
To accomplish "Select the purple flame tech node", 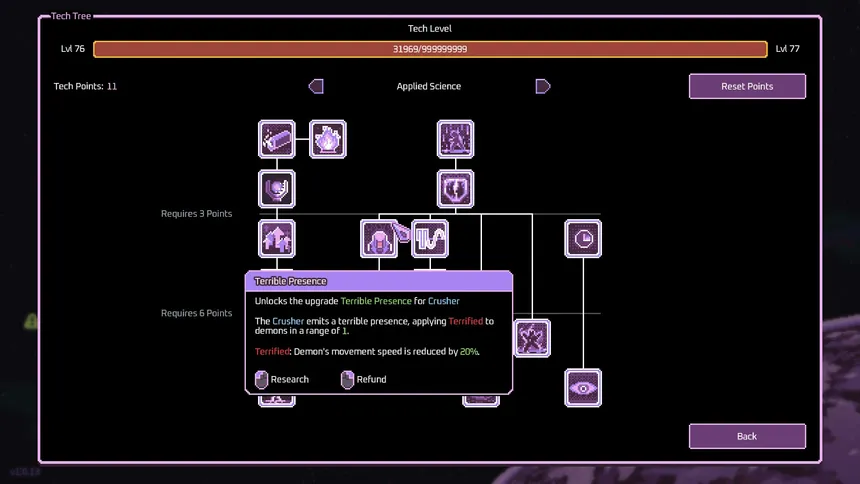I will click(327, 139).
